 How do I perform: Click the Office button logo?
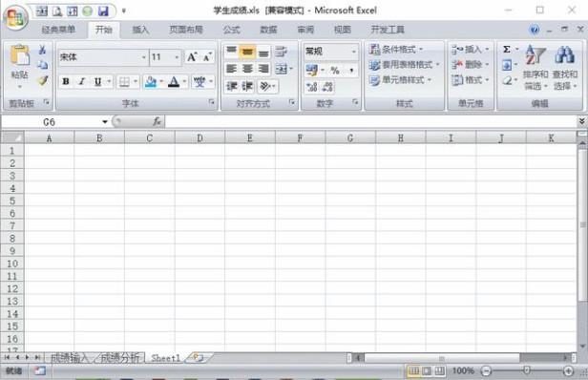15,17
